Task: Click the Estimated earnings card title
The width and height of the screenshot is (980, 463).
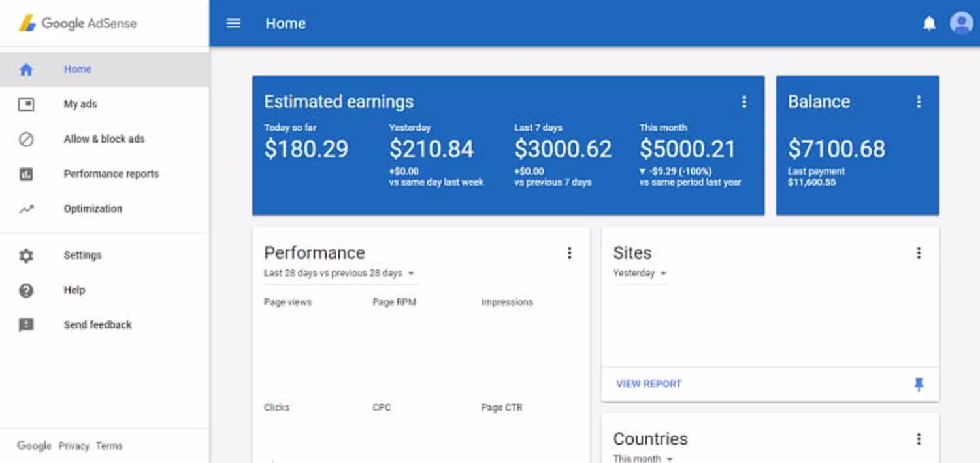Action: click(338, 102)
